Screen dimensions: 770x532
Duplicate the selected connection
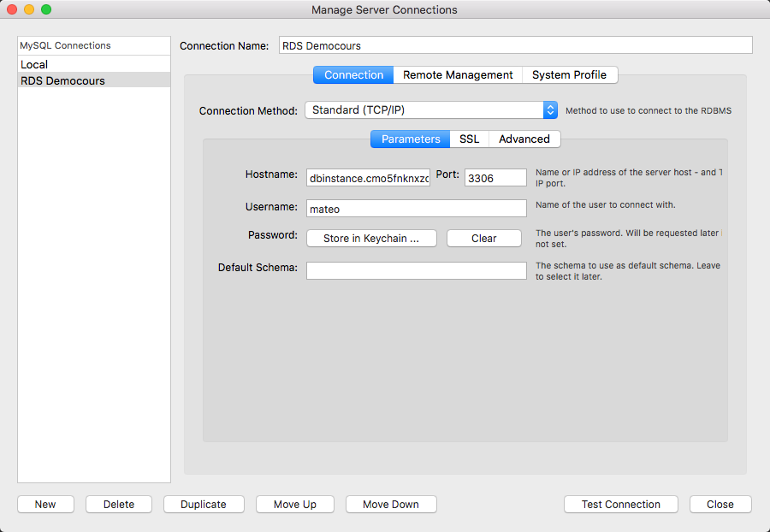pyautogui.click(x=204, y=505)
